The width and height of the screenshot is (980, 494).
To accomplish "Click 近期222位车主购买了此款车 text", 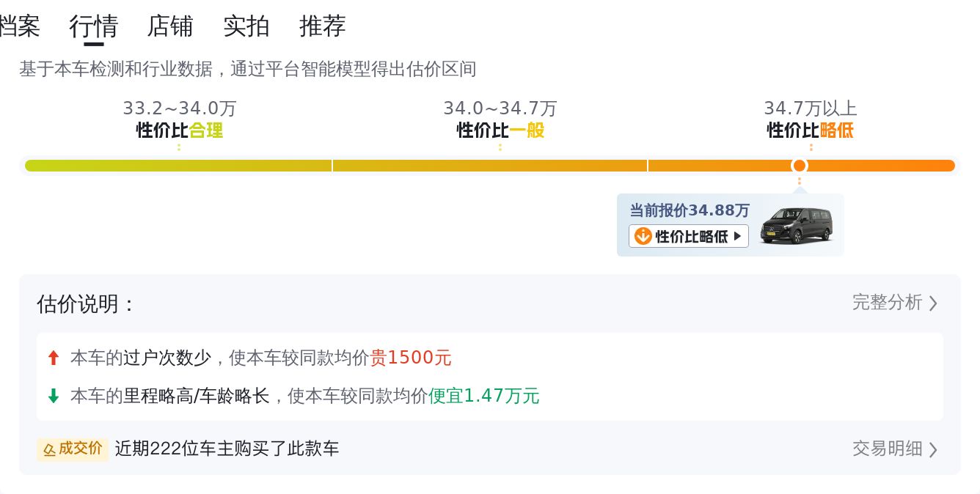I will 227,449.
